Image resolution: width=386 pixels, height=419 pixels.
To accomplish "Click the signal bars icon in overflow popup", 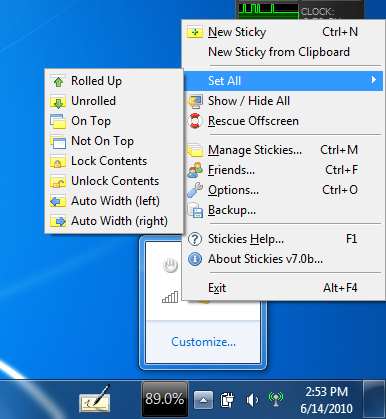I will pos(170,297).
